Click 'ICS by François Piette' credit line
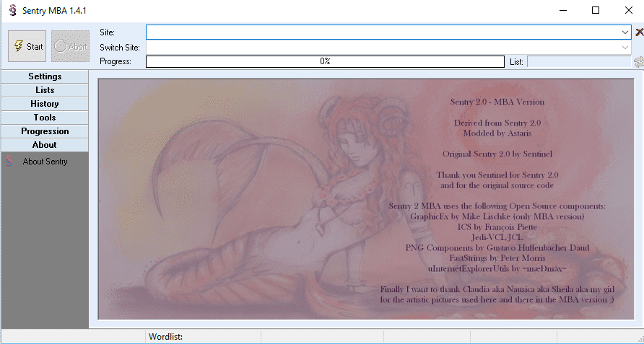Viewport: 644px width, 344px height. click(x=497, y=227)
